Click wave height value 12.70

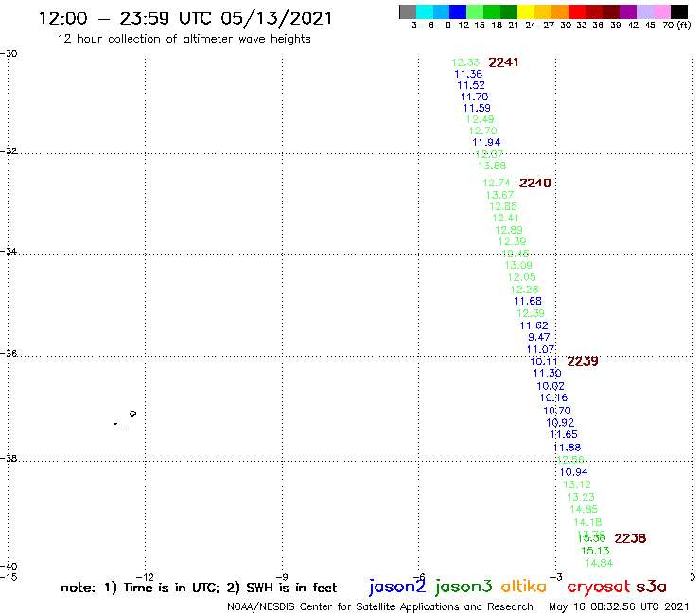click(x=482, y=132)
